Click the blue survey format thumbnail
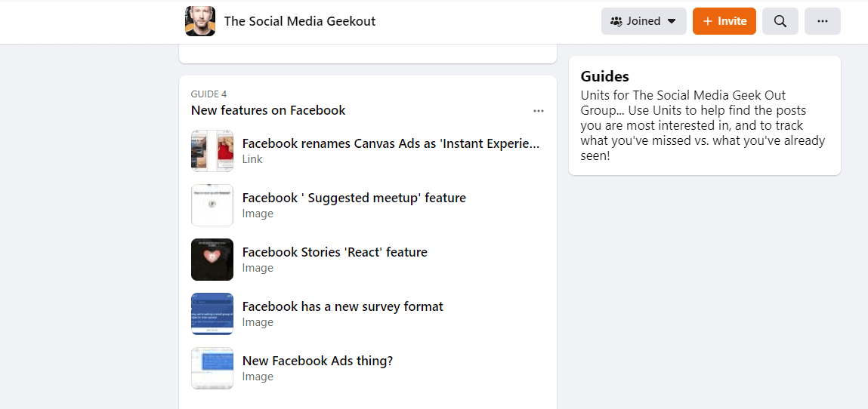Viewport: 868px width, 409px height. click(212, 314)
